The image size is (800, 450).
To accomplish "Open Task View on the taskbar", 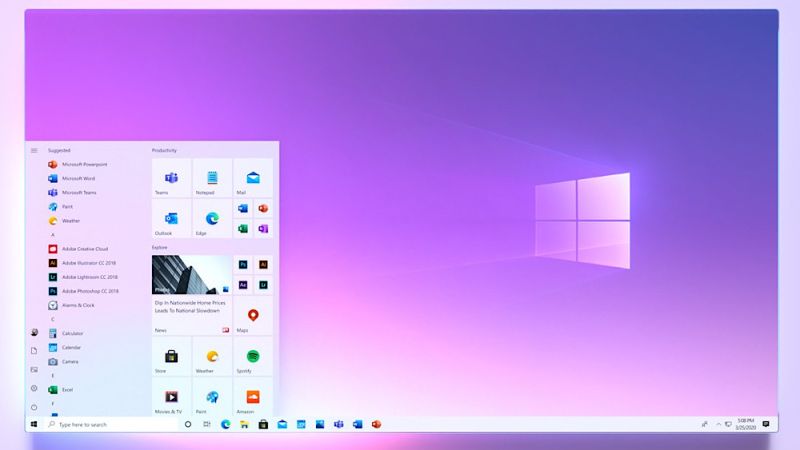I will coord(207,424).
